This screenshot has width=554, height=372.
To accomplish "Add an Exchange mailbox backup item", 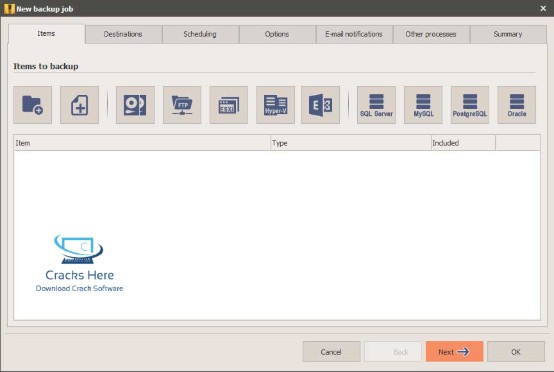I will [x=320, y=105].
